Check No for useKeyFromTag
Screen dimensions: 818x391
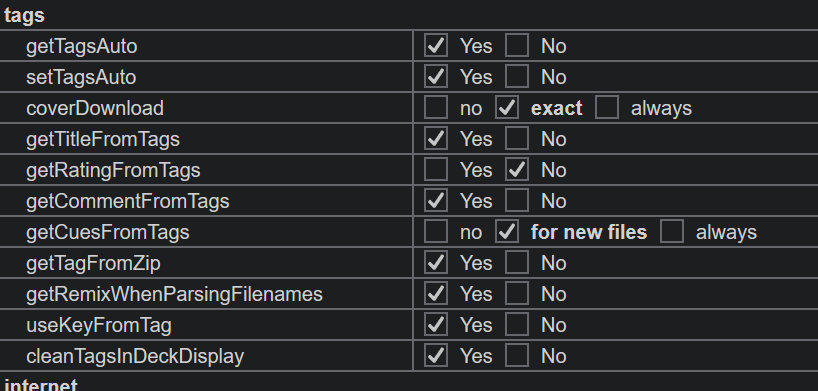click(516, 325)
